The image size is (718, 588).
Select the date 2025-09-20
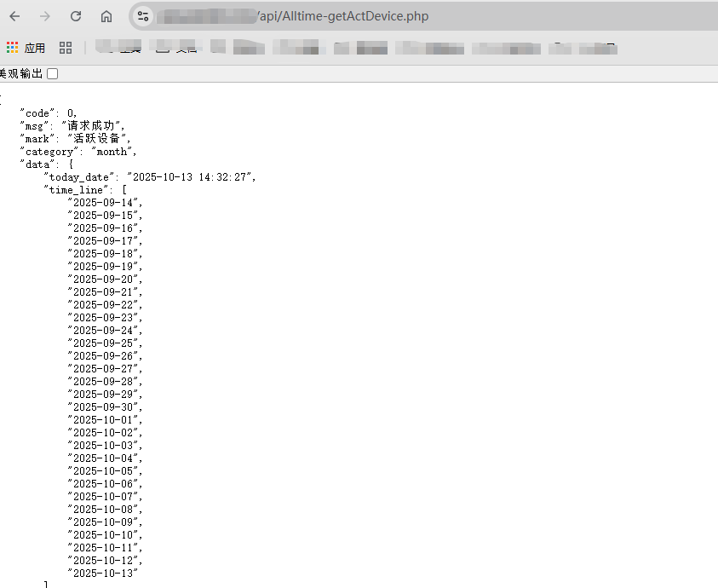[x=102, y=280]
